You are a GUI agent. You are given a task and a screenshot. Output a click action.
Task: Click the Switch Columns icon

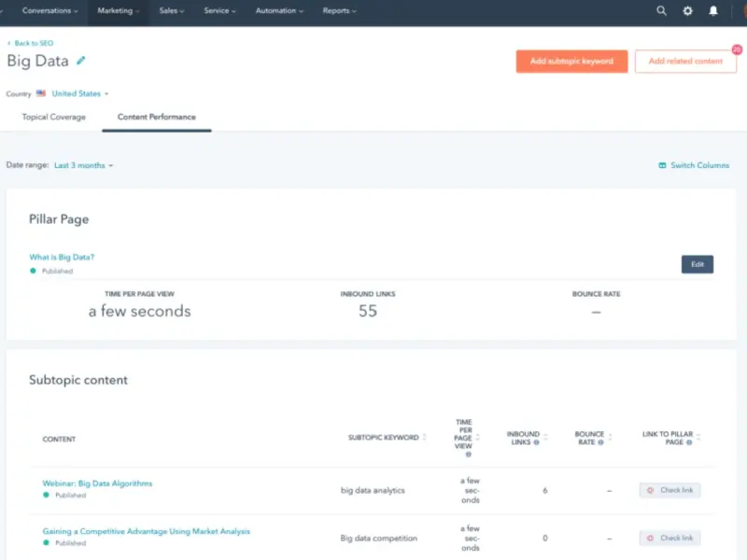pos(662,165)
